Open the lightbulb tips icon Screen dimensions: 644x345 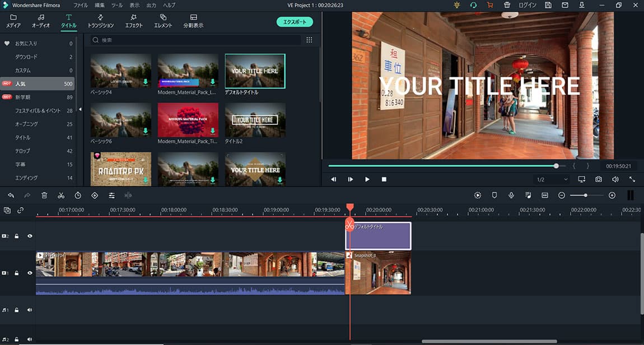click(x=457, y=6)
